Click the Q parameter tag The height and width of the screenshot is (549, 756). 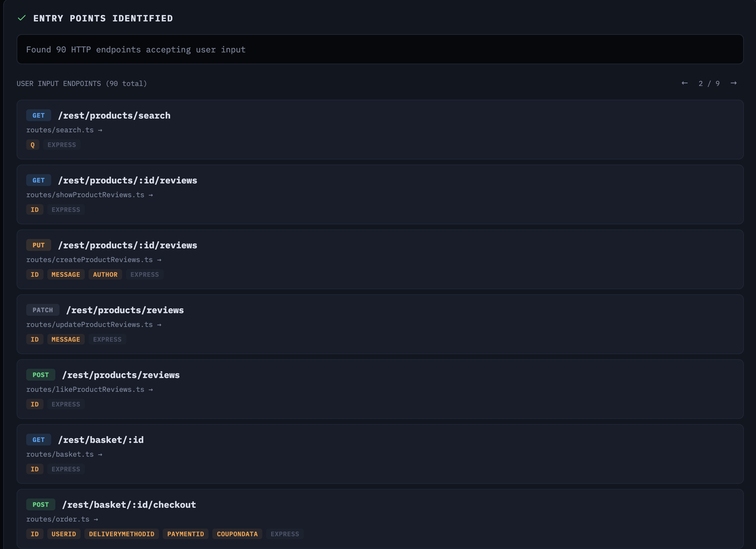tap(33, 145)
